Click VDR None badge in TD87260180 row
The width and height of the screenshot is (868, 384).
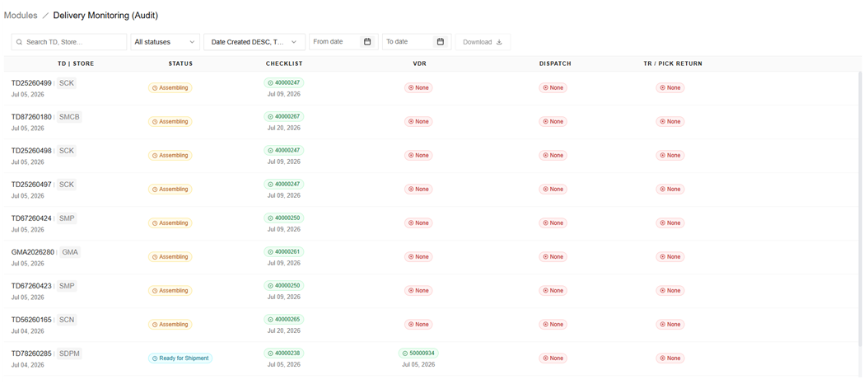(x=418, y=121)
